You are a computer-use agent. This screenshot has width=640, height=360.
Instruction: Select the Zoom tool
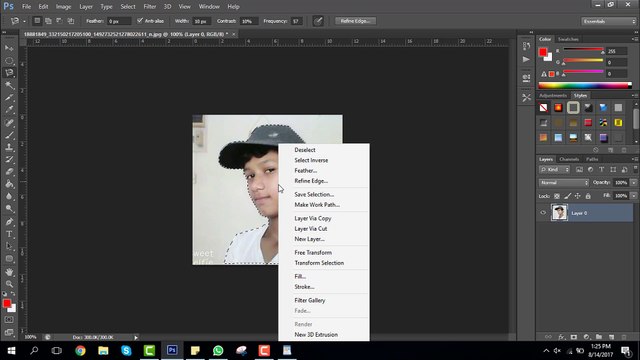[x=9, y=284]
